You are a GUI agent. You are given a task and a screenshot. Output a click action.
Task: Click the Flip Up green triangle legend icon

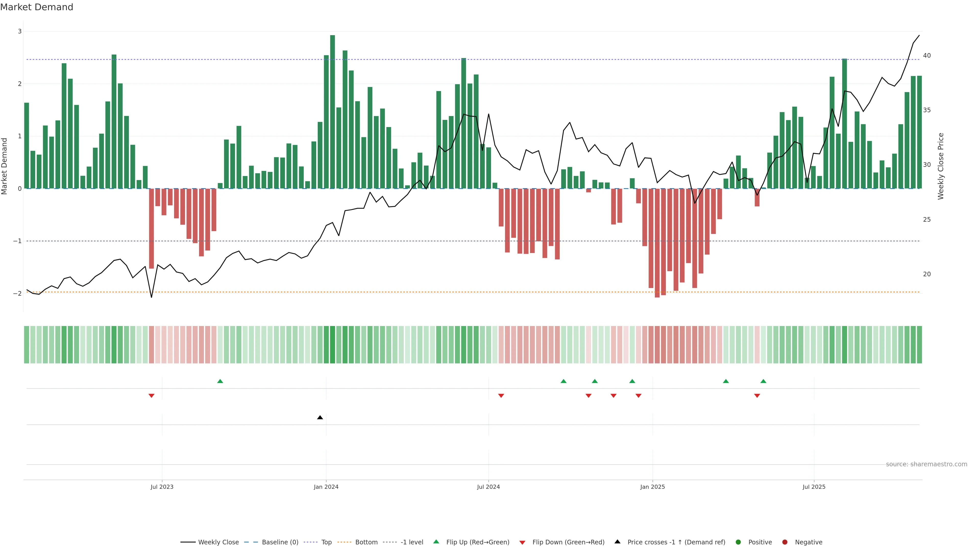tap(436, 542)
